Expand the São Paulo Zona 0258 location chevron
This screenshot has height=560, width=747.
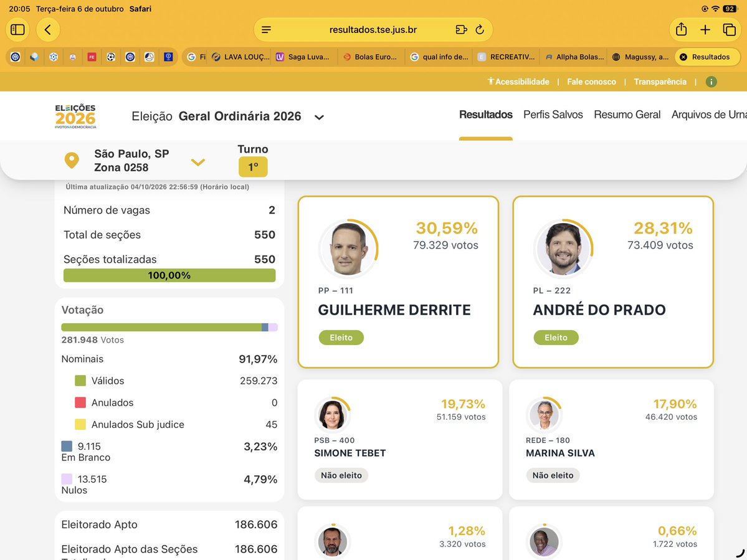pos(197,163)
